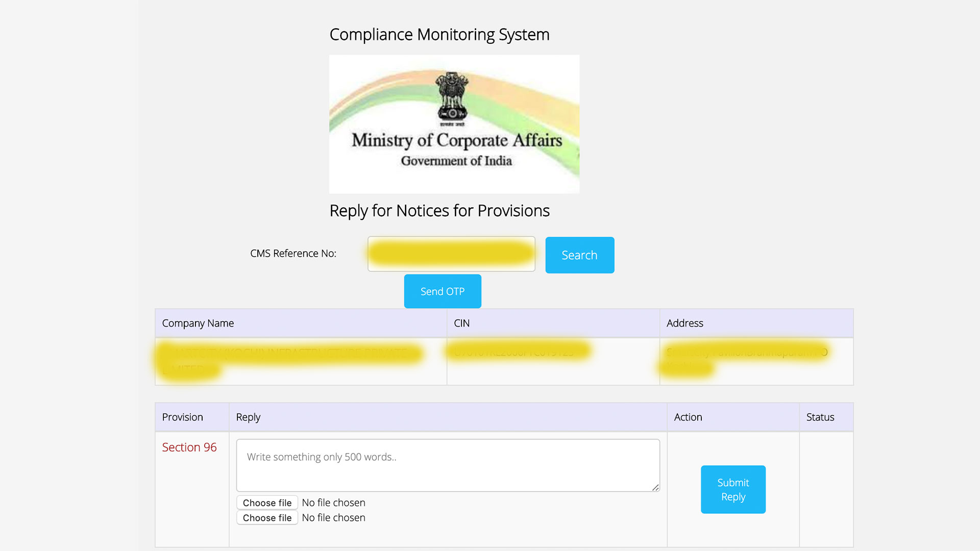Click the reply text area
The width and height of the screenshot is (980, 551).
pyautogui.click(x=448, y=465)
